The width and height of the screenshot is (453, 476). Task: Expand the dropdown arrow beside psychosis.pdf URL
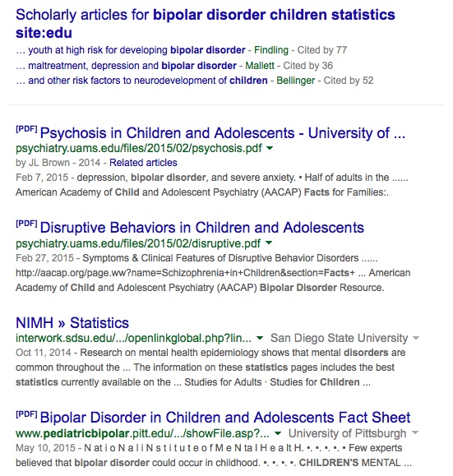pyautogui.click(x=270, y=148)
